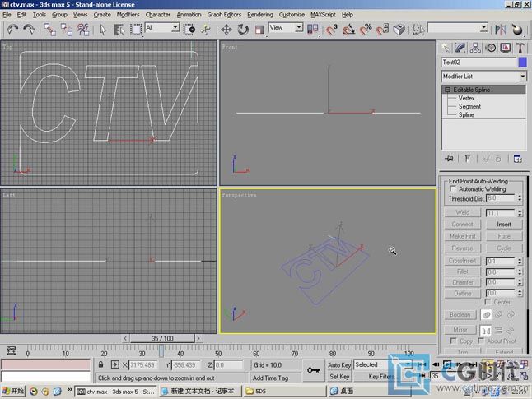Activate the Select and Scale tool
The image size is (532, 399).
click(259, 30)
